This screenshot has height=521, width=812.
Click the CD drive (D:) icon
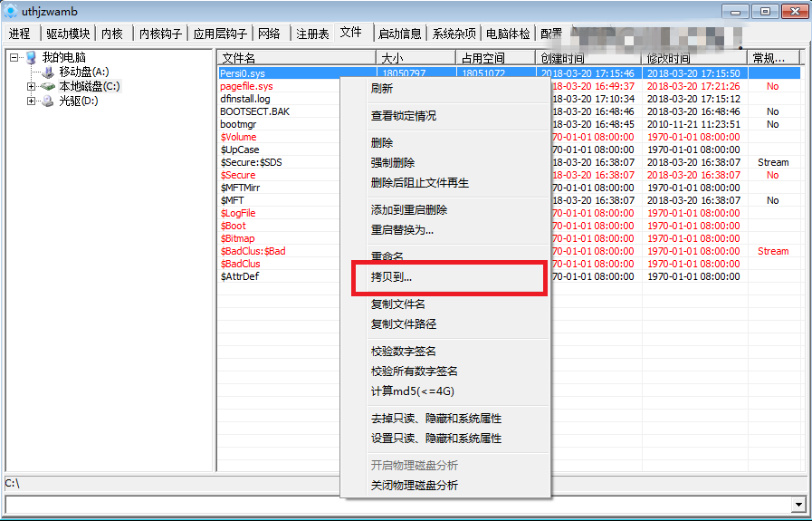(48, 101)
